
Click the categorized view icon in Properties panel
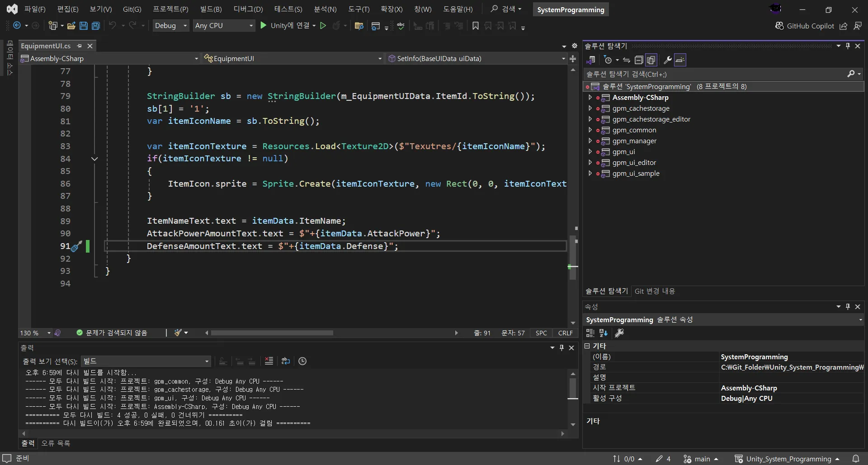coord(590,333)
